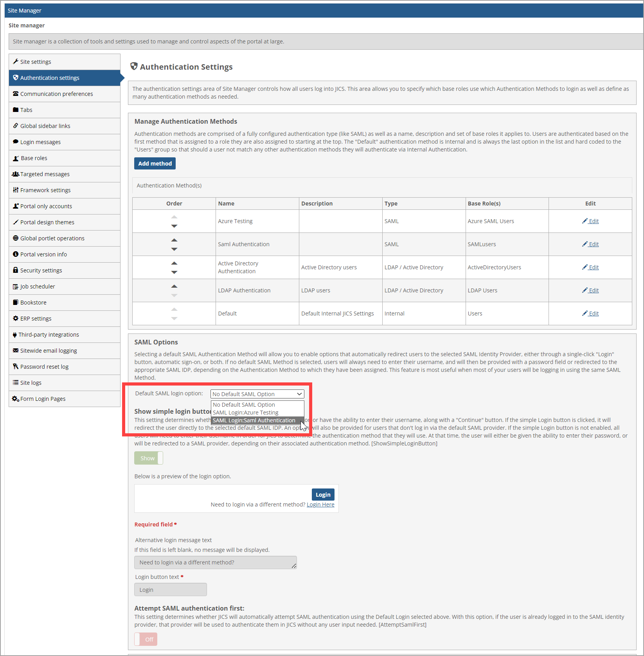Toggle the Show simple login button switch
The height and width of the screenshot is (656, 644).
click(148, 458)
